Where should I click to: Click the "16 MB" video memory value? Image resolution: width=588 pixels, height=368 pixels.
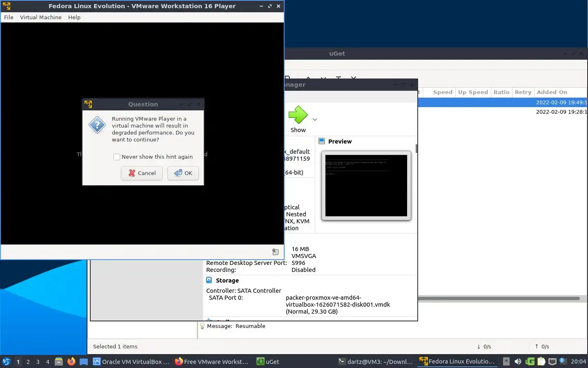pyautogui.click(x=300, y=249)
